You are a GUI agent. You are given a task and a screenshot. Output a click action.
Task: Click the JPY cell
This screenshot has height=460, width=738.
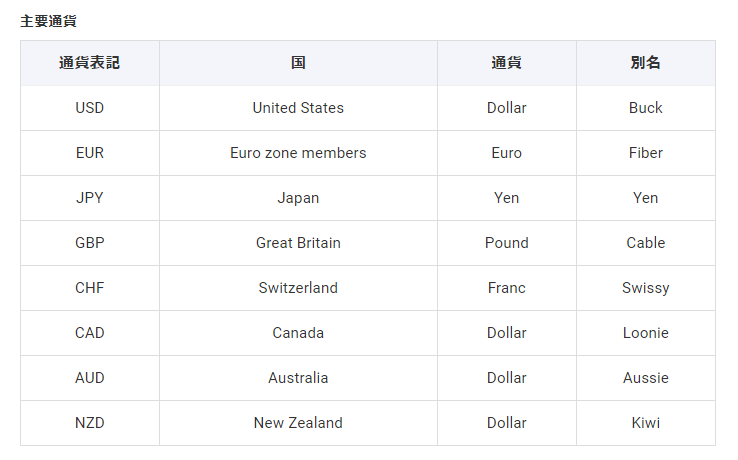pos(89,198)
